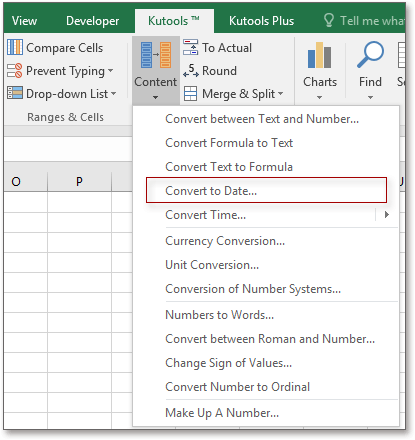
Task: Choose Currency Conversion from the menu
Action: click(225, 241)
